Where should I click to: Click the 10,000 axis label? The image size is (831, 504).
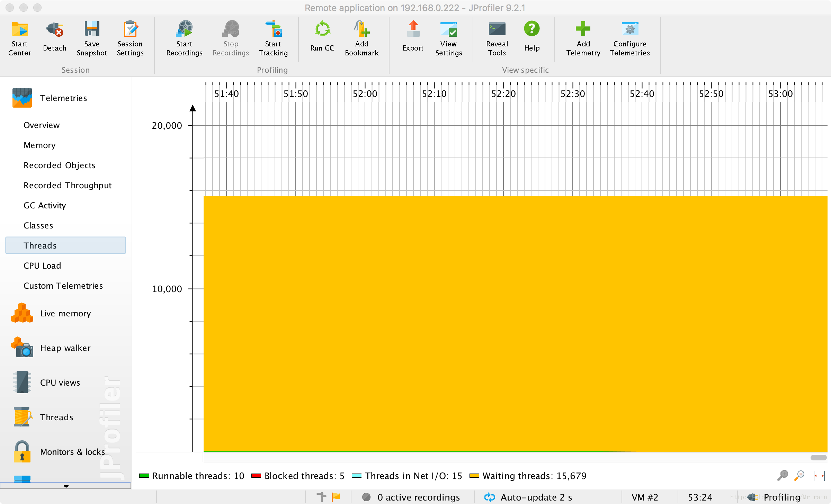(x=167, y=289)
